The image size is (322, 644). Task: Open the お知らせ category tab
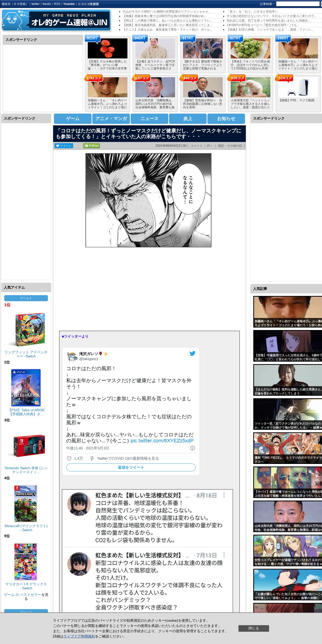tap(226, 119)
